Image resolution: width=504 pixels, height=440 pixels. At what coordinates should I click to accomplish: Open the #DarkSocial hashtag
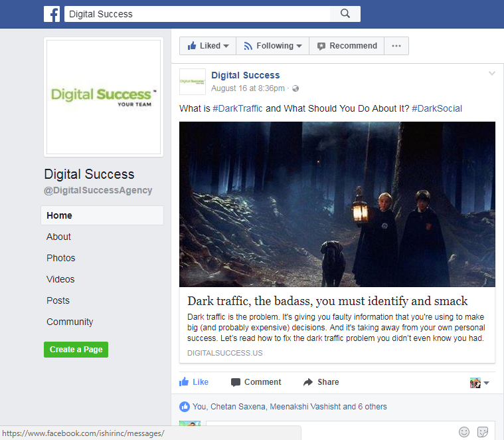point(437,109)
